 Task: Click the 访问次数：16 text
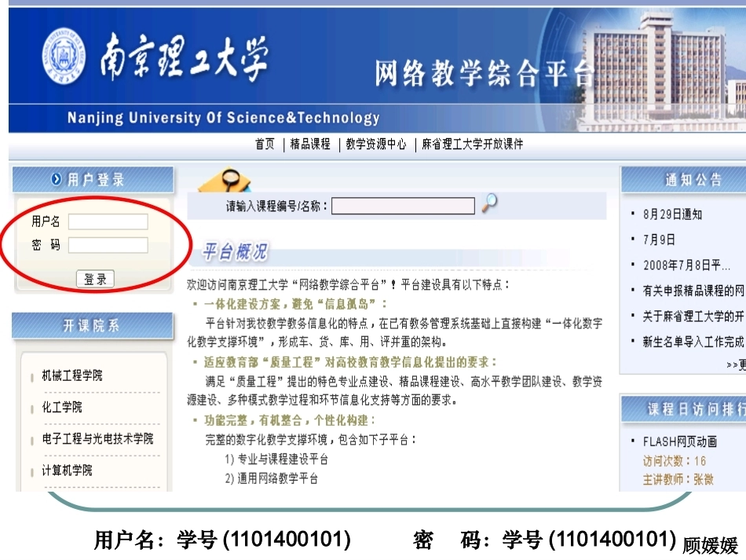coord(675,460)
